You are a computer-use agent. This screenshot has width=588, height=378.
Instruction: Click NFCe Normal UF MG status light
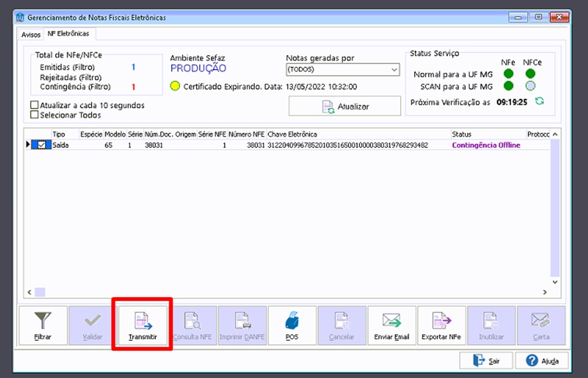click(530, 74)
